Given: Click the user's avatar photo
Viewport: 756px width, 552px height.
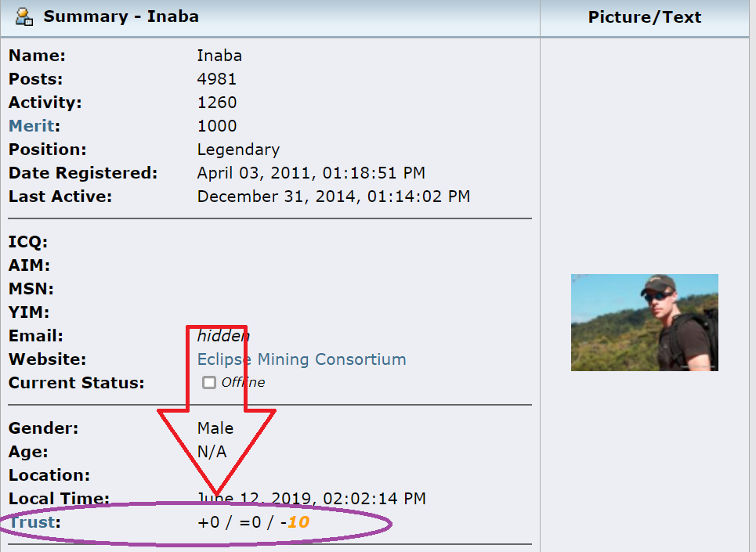Looking at the screenshot, I should click(644, 322).
